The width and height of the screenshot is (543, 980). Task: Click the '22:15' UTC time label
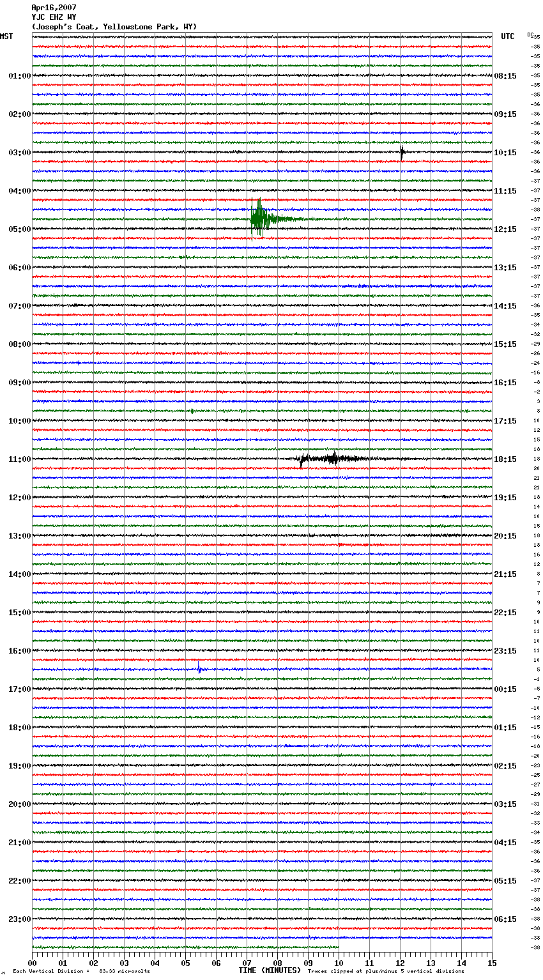[505, 613]
